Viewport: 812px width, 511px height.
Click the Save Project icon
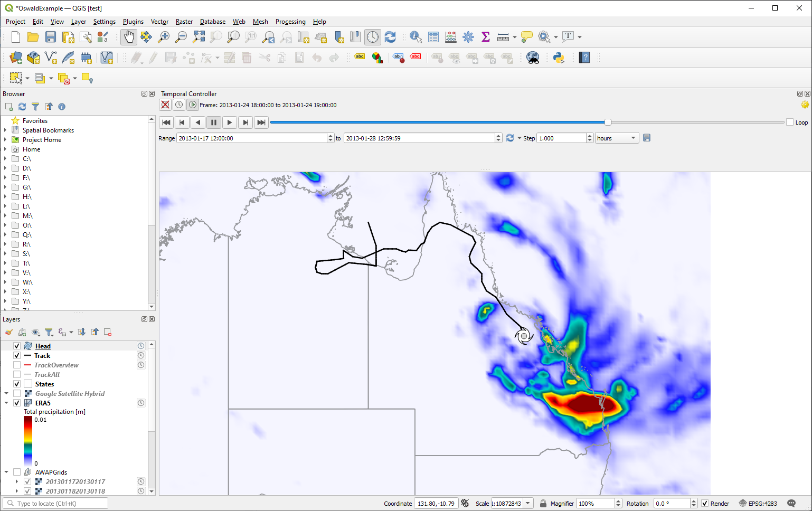point(51,37)
